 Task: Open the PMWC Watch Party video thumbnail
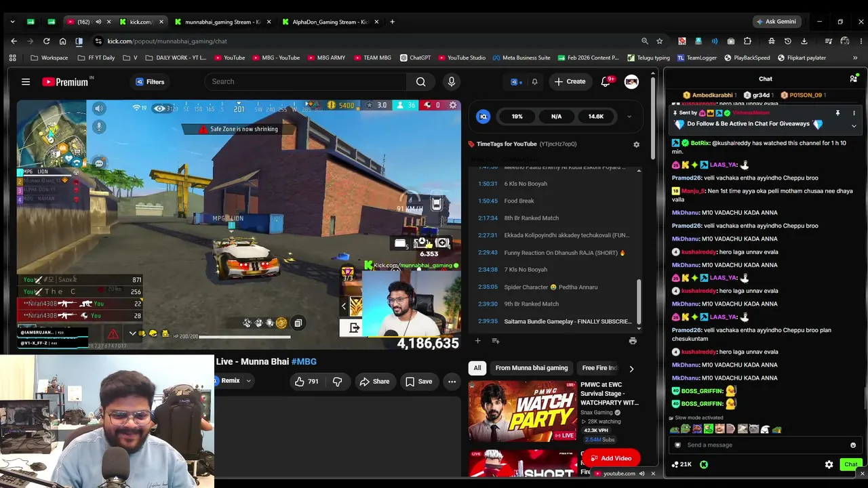click(x=522, y=411)
